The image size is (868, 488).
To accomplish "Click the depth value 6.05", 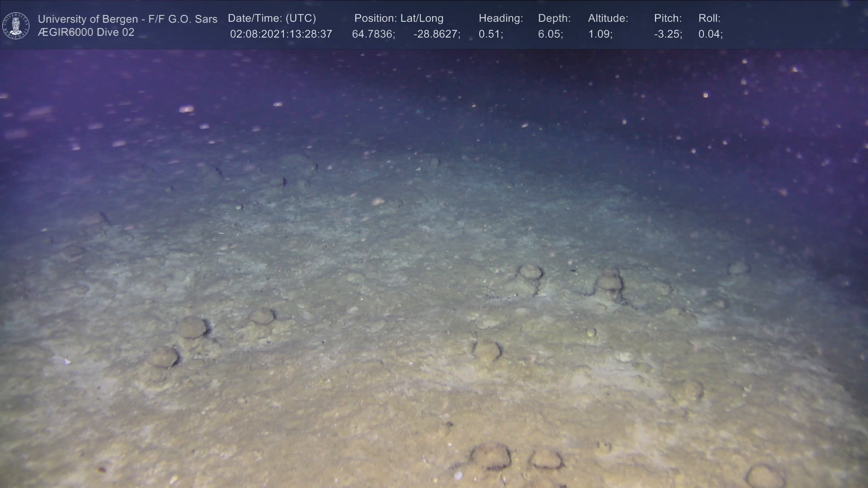I will point(550,34).
